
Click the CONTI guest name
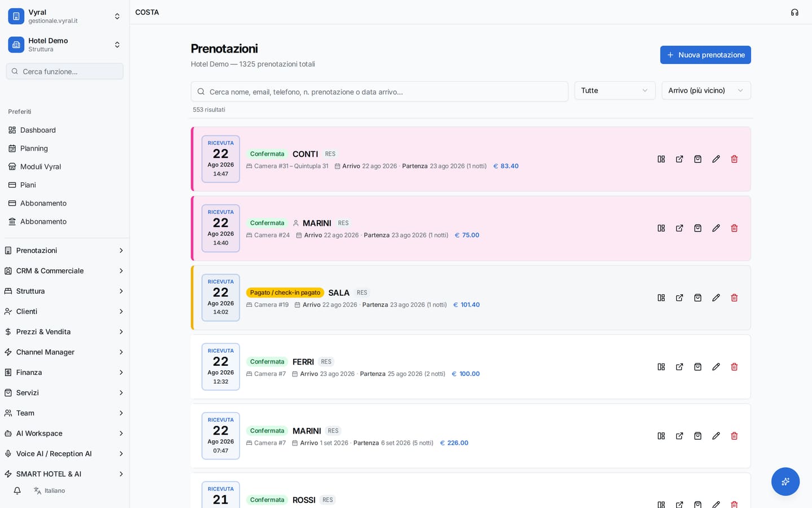point(305,154)
